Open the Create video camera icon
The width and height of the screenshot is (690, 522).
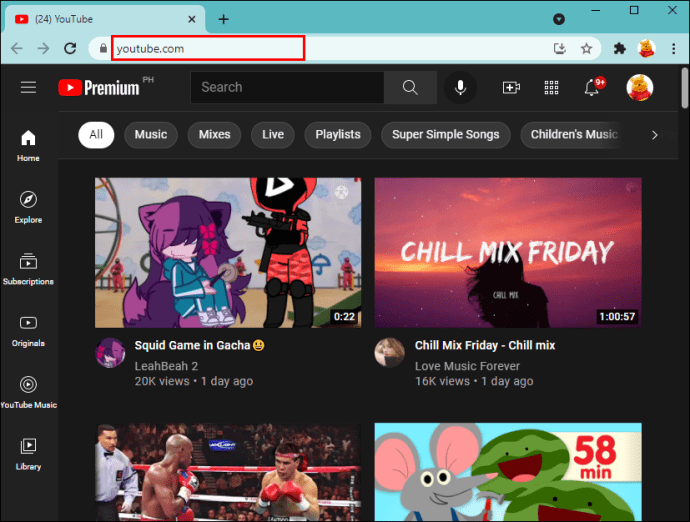click(x=511, y=87)
